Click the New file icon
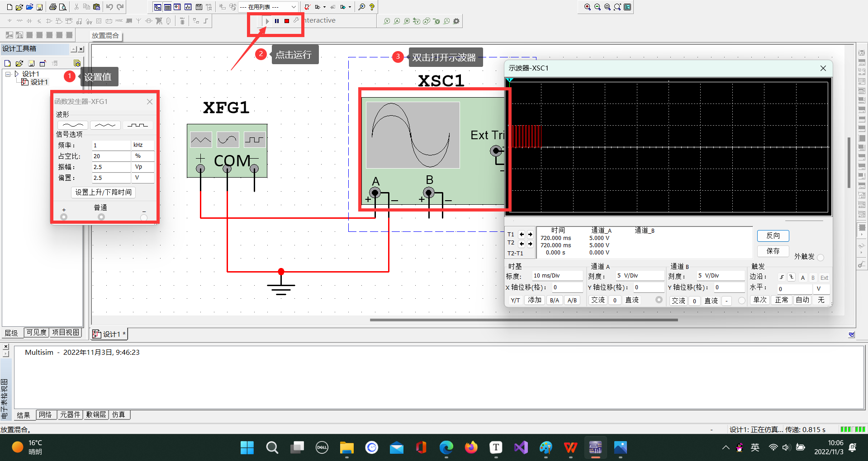This screenshot has width=868, height=461. coord(9,7)
